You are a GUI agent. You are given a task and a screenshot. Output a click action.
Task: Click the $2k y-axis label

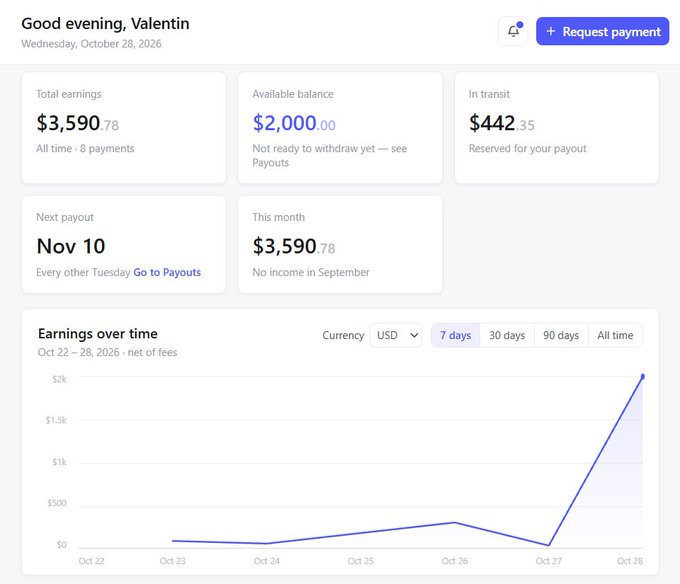(59, 379)
